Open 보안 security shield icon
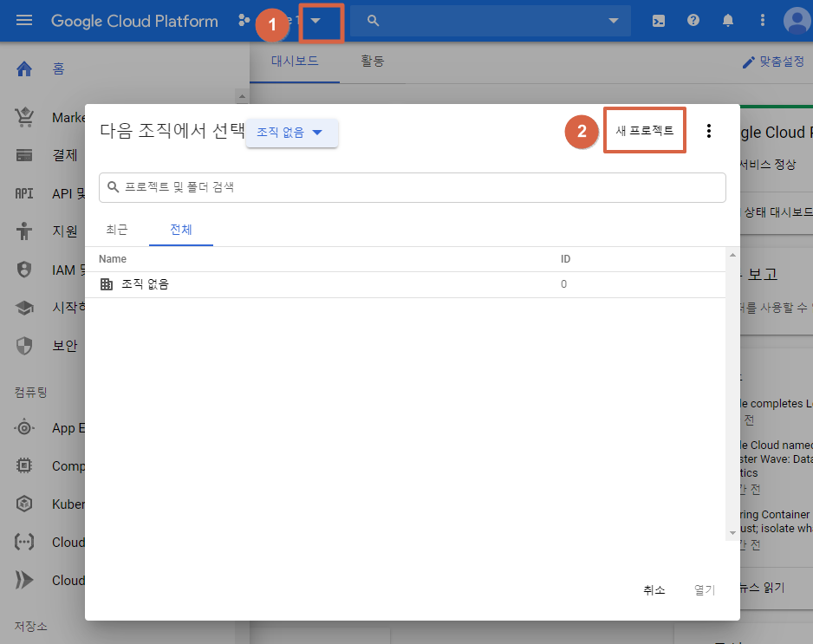The height and width of the screenshot is (644, 813). point(24,345)
